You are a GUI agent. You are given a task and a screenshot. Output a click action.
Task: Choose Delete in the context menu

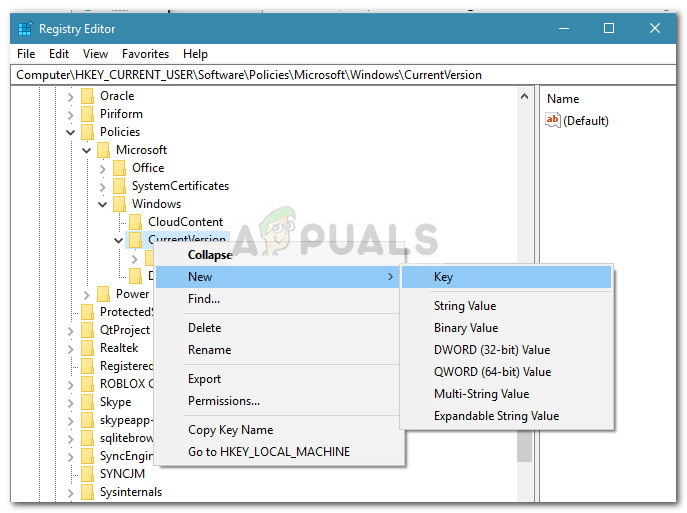coord(278,328)
